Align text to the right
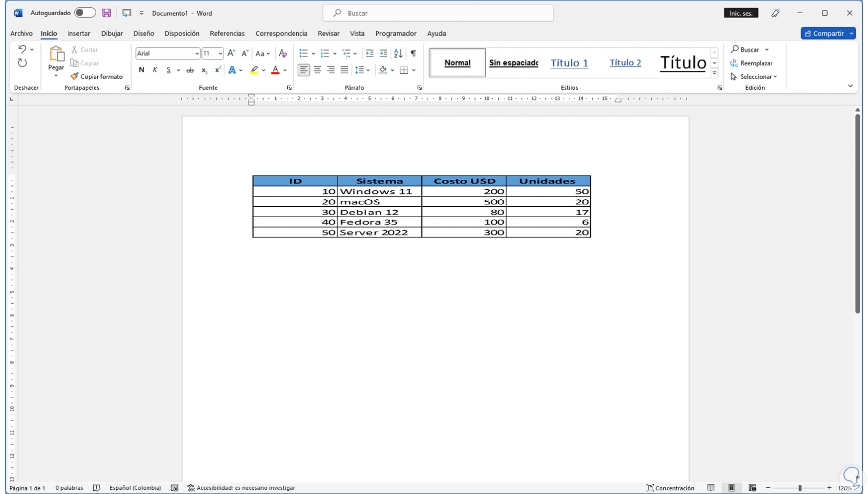Image resolution: width=868 pixels, height=494 pixels. click(x=331, y=70)
